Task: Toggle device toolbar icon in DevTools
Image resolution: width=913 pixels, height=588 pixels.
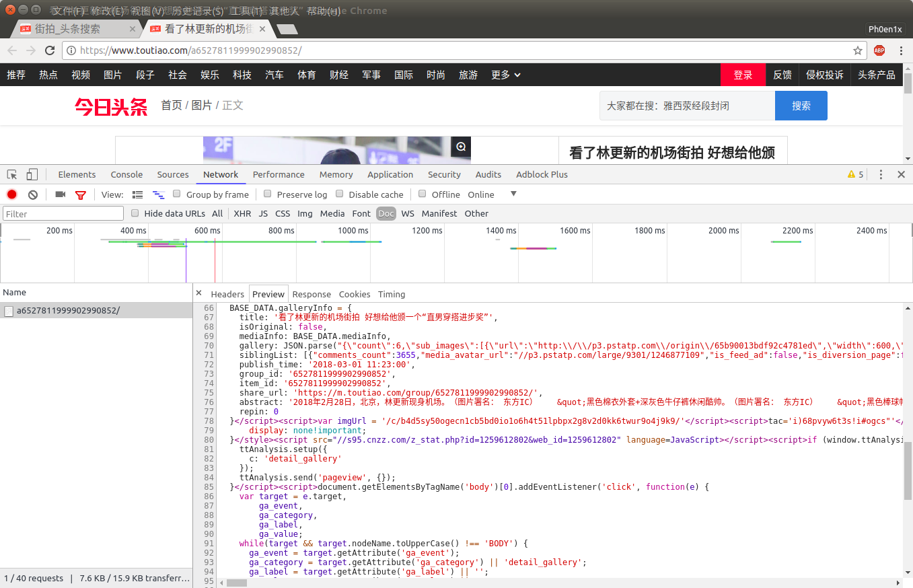Action: [x=32, y=174]
